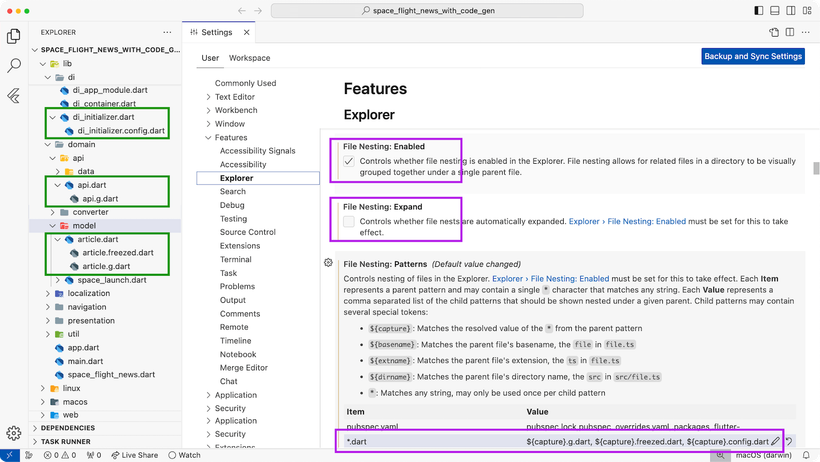Click the magnifier icon in status bar

click(x=721, y=455)
